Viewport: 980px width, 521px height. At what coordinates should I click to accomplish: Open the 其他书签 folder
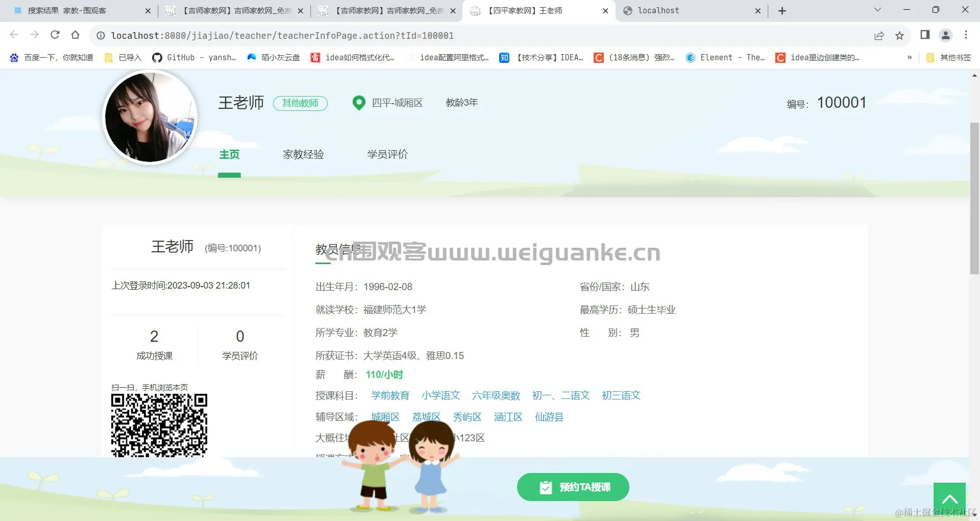click(x=949, y=58)
